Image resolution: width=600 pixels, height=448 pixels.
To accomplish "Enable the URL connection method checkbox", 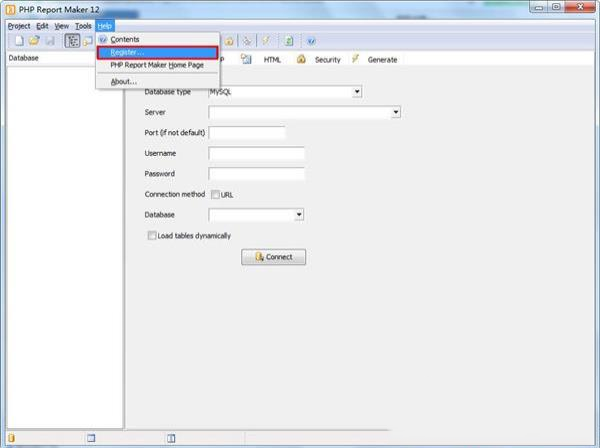I will coord(215,194).
